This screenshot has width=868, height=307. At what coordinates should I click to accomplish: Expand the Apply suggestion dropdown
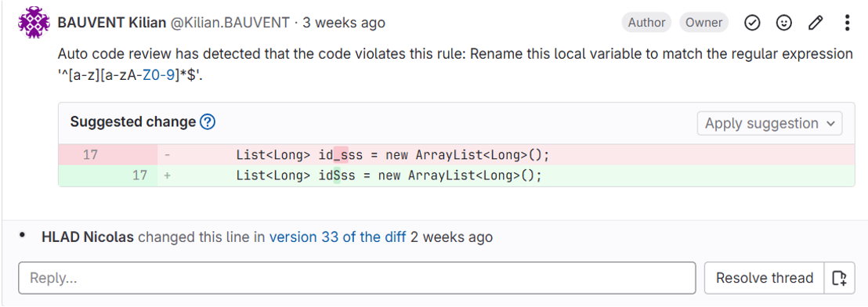point(769,124)
